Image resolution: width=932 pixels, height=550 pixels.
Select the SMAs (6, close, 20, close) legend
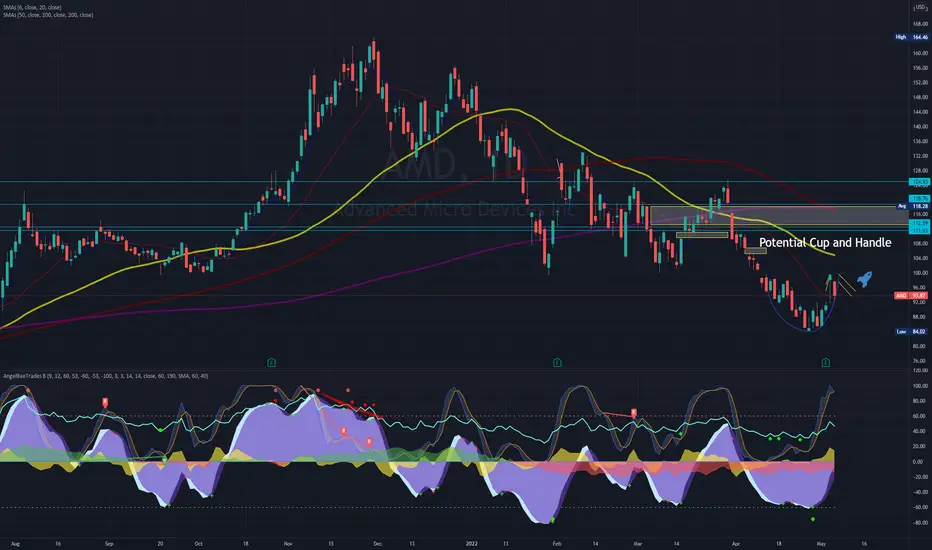[x=32, y=8]
